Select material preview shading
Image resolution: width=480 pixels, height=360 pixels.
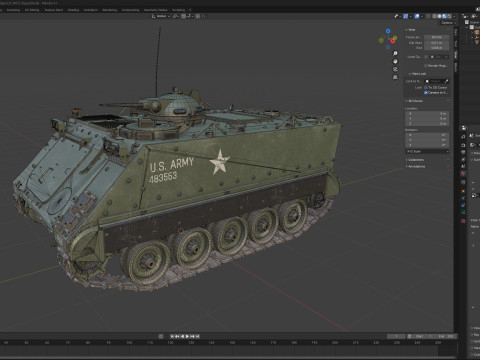click(x=444, y=16)
